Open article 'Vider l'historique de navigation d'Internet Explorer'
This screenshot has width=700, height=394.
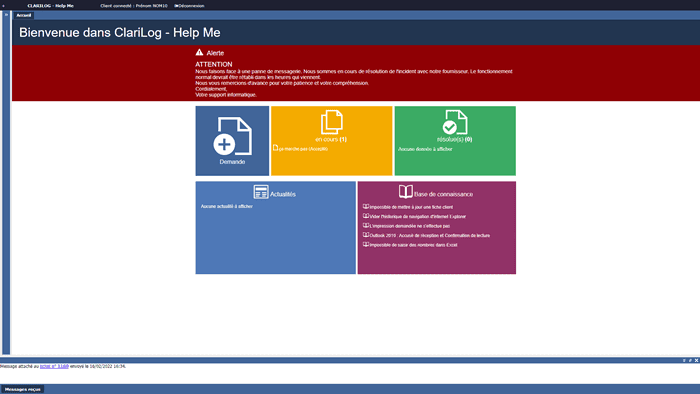(418, 216)
